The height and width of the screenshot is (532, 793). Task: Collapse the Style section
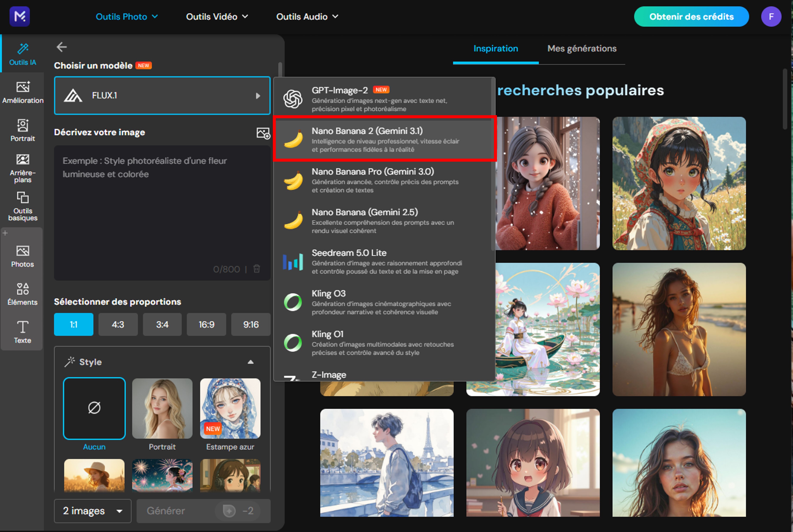251,362
